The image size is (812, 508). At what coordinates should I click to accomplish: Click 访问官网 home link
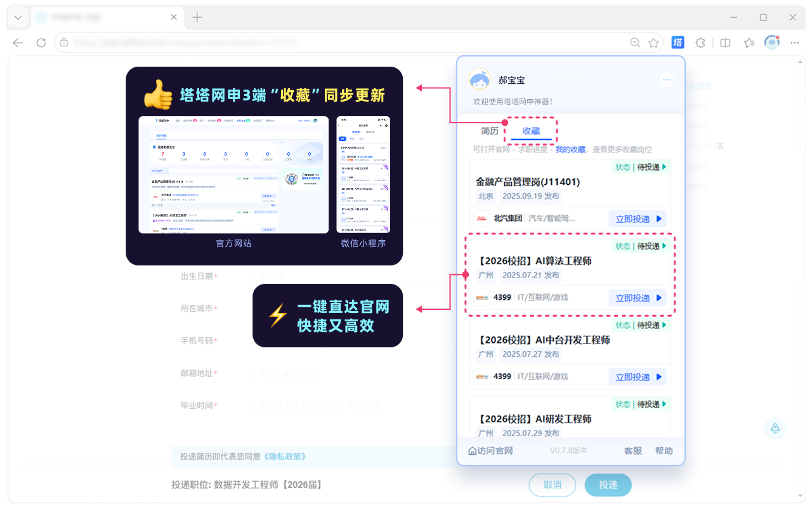pos(490,451)
